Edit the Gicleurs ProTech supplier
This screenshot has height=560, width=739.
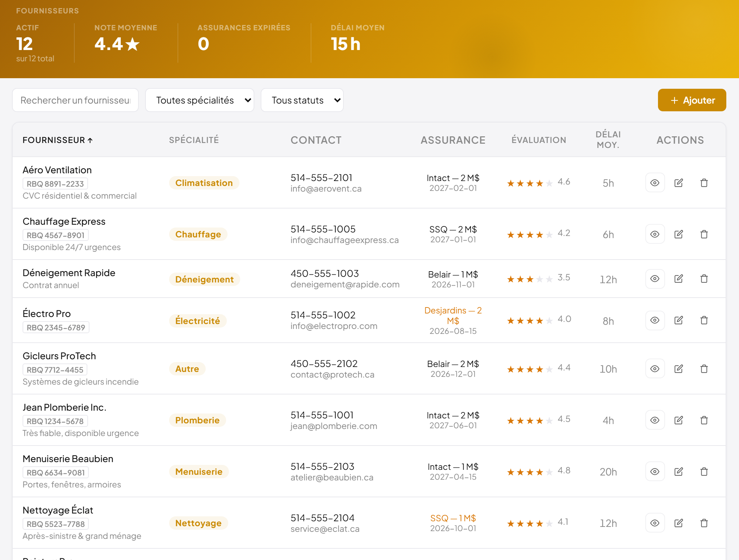coord(679,369)
